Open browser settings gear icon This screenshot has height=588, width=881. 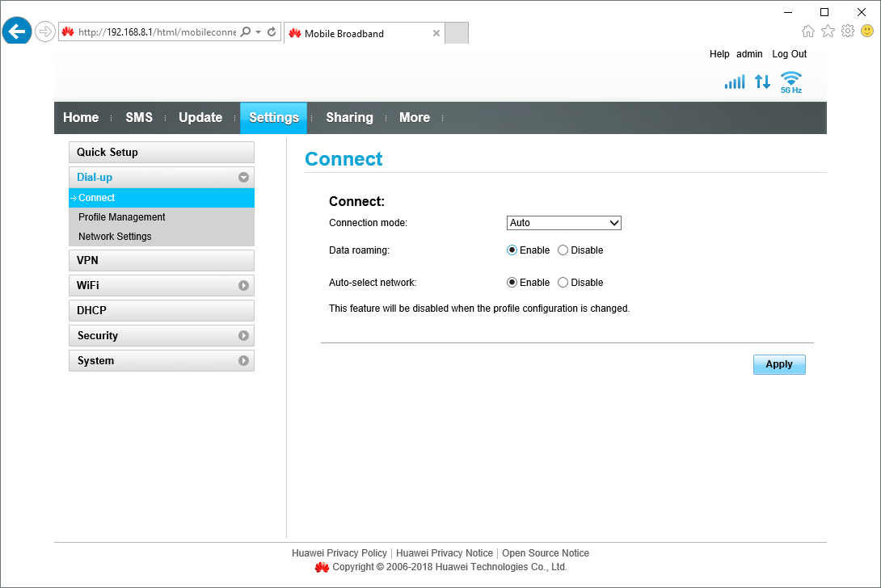click(848, 31)
